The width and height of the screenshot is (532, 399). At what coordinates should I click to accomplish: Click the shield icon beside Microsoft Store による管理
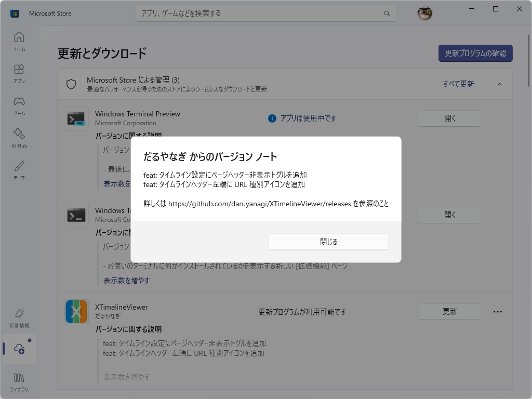pyautogui.click(x=71, y=84)
